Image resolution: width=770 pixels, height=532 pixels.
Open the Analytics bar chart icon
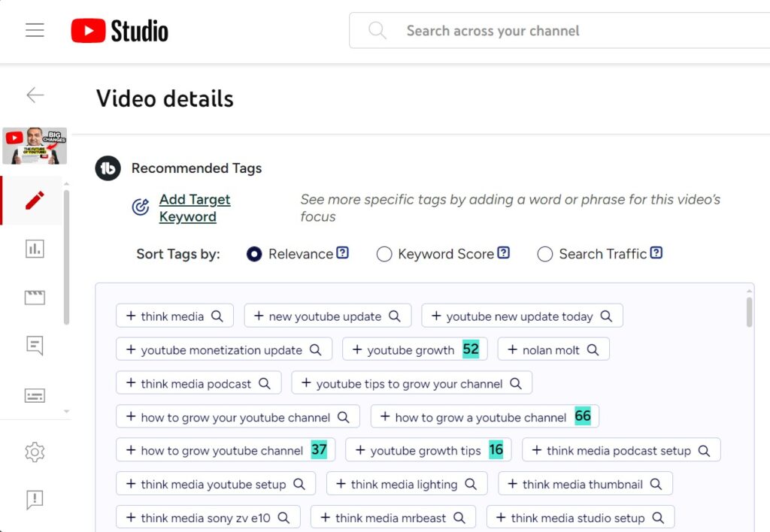(35, 249)
